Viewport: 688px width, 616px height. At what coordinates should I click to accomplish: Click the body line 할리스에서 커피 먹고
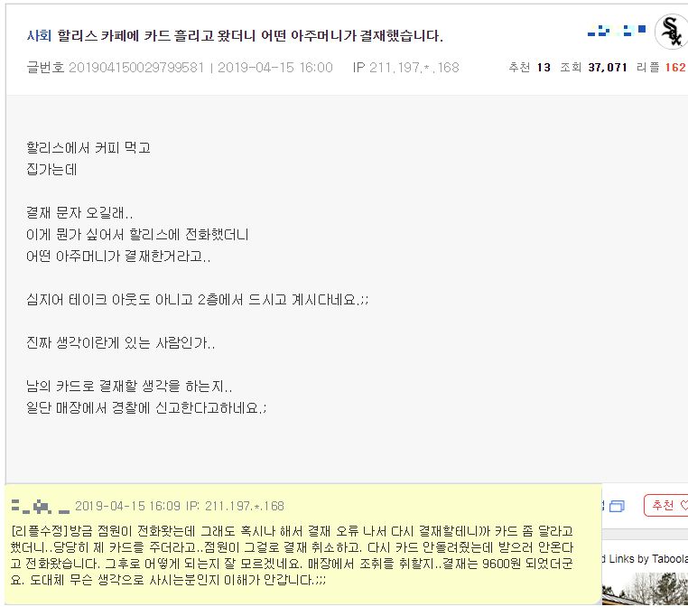pos(88,147)
